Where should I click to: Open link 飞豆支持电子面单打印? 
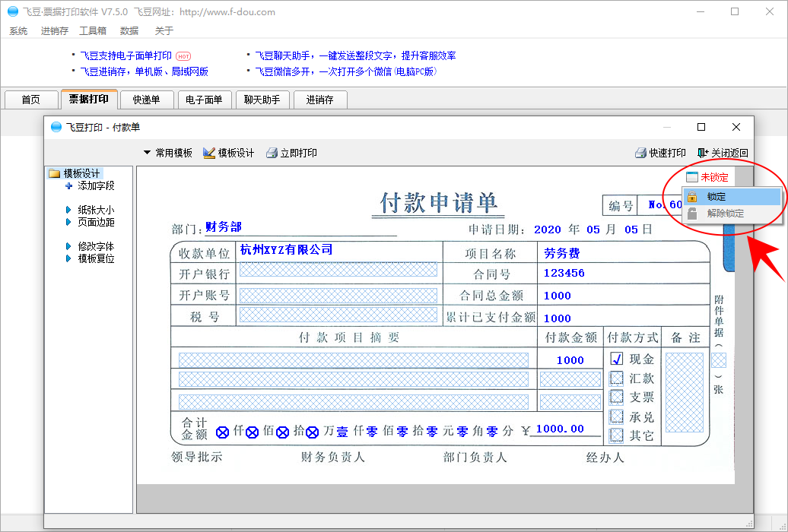coord(126,55)
